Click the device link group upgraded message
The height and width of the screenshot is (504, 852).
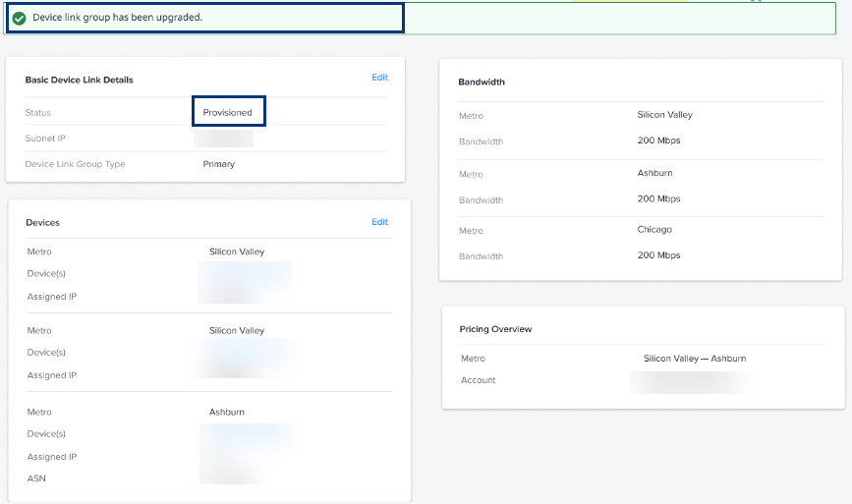point(117,18)
